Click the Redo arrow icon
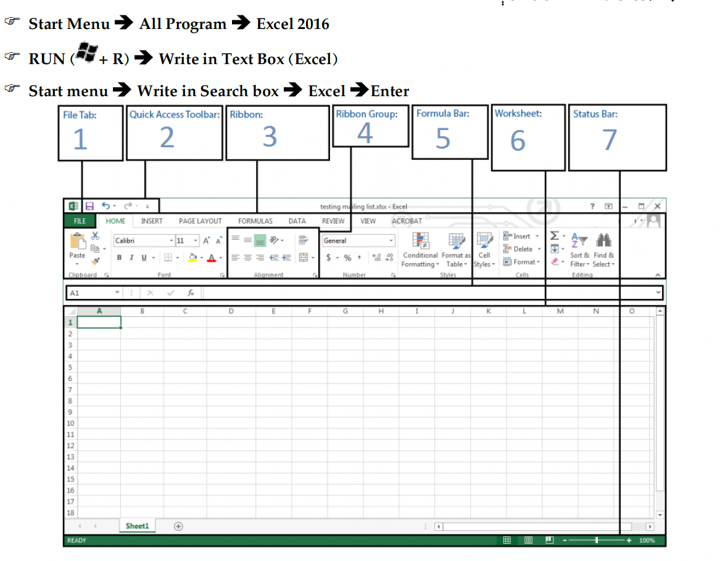This screenshot has height=561, width=728. click(x=128, y=205)
